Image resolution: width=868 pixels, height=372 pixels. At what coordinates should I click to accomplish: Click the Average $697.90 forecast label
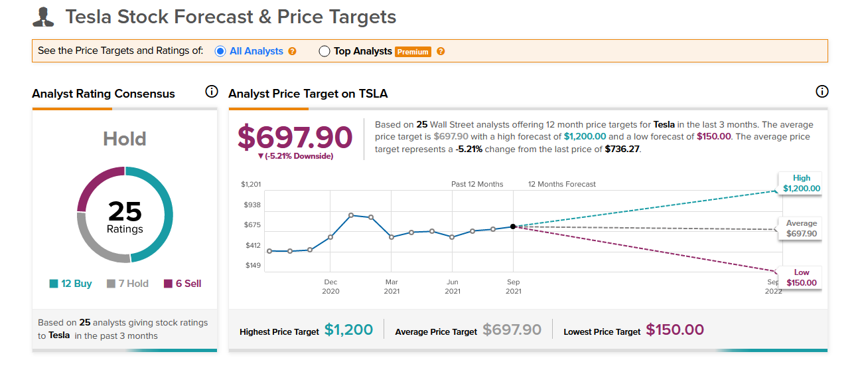pos(802,229)
